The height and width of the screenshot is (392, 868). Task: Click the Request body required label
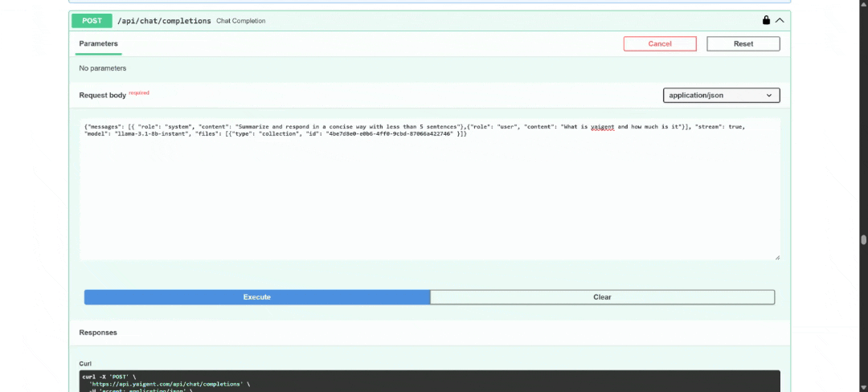[103, 96]
